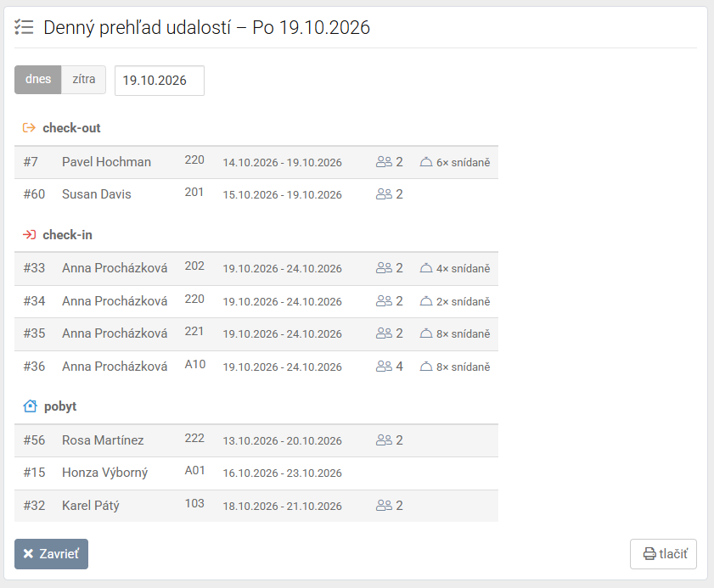Open the date field showing 19.10.2026
Viewport: 714px width, 588px height.
click(160, 81)
